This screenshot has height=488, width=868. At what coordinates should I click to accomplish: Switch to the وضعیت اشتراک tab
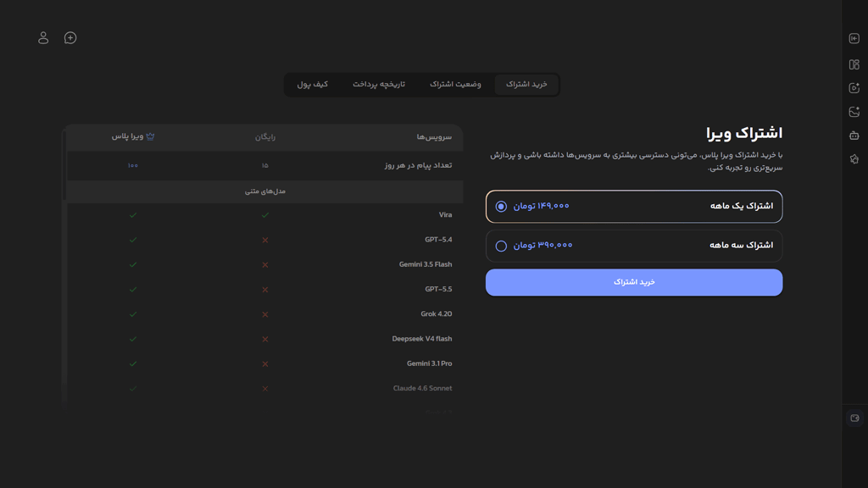455,84
